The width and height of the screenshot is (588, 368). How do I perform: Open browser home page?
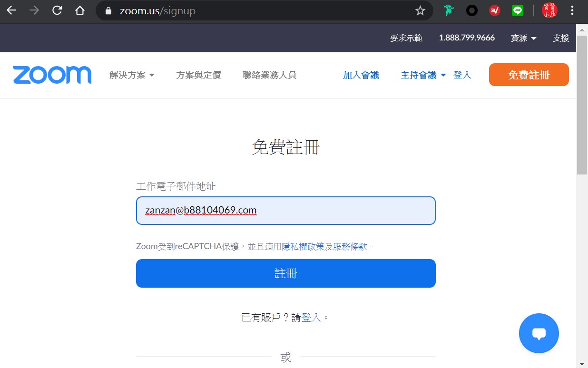coord(80,10)
